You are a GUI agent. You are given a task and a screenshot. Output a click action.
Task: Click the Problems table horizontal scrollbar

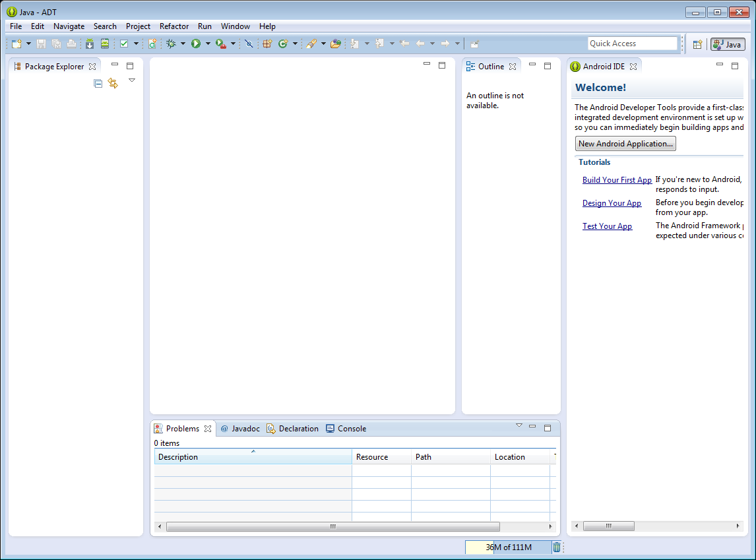[x=332, y=526]
